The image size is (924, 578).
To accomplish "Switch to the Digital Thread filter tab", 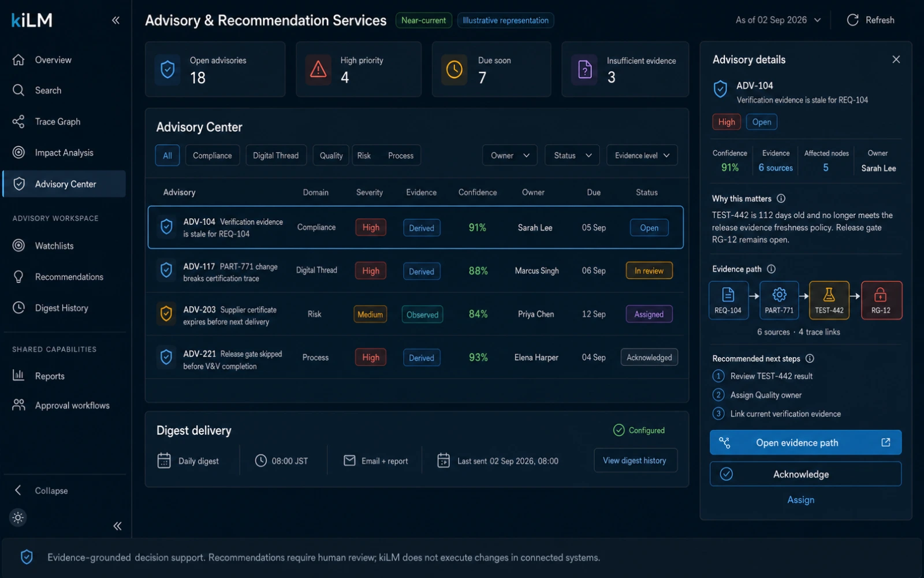I will tap(275, 155).
